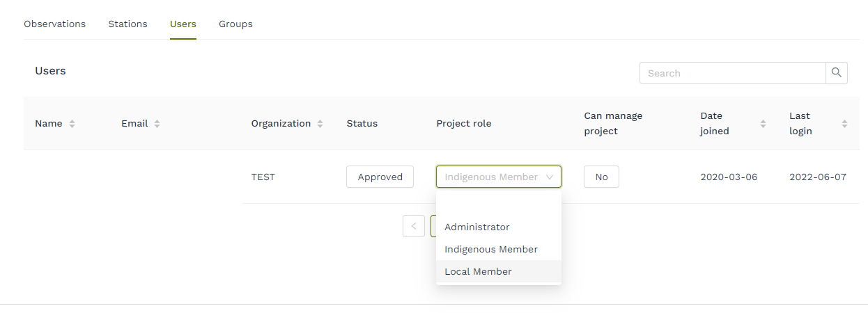Viewport: 868px width, 313px height.
Task: Open the Groups tab
Action: point(235,24)
